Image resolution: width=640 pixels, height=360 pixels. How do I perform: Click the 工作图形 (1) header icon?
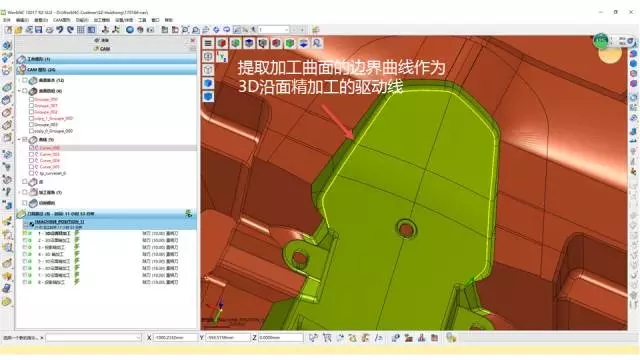point(21,59)
